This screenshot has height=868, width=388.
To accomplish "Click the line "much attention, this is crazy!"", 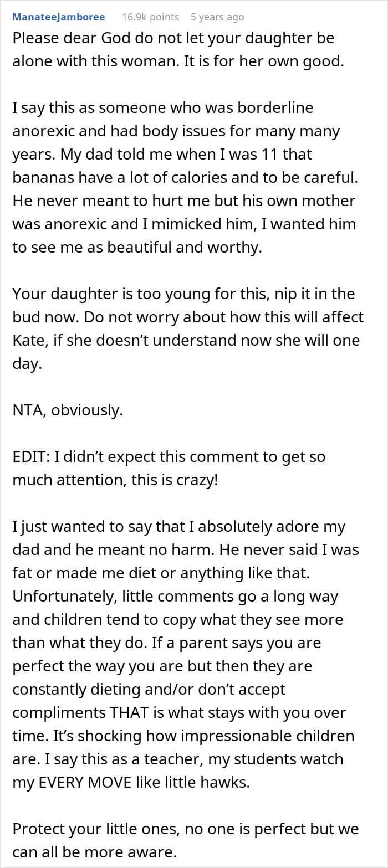I will pyautogui.click(x=115, y=480).
